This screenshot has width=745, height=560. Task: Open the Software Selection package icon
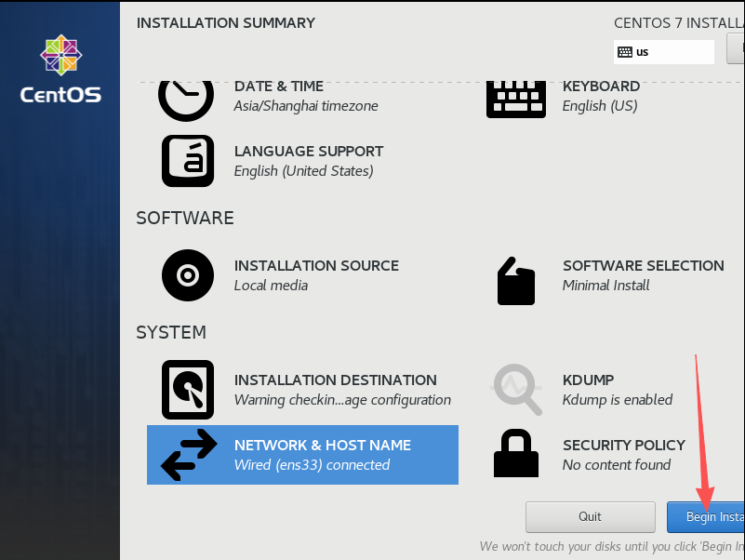point(516,281)
